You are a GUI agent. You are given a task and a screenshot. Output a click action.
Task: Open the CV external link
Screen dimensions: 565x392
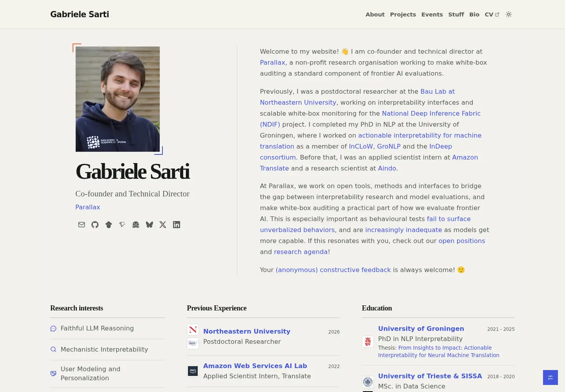pyautogui.click(x=492, y=15)
